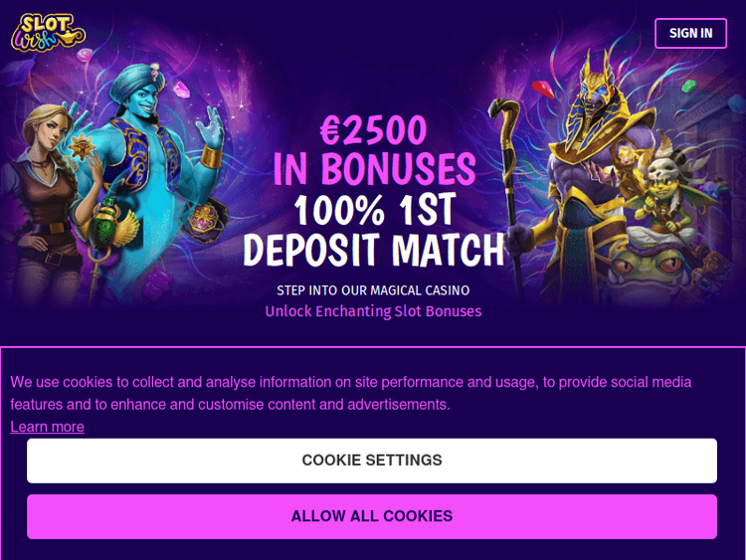Screen dimensions: 746x560
Task: Open COOKIE SETTINGS
Action: 372,461
